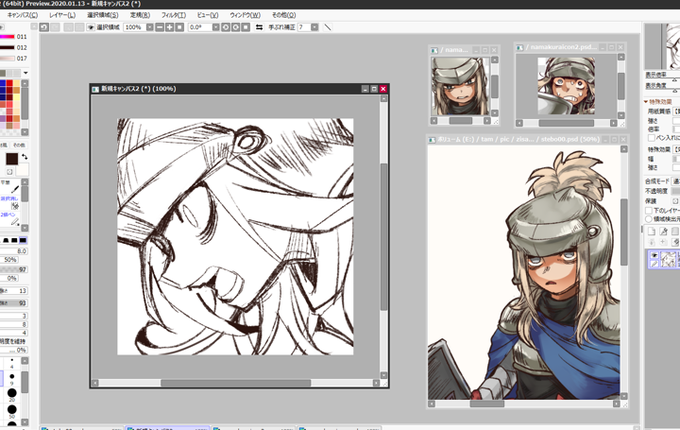Click the helmet face thumbnail in nama window
The width and height of the screenshot is (680, 430).
coord(460,86)
